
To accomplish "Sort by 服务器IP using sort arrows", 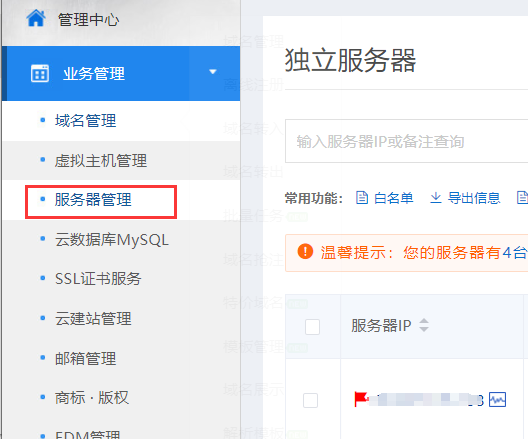I will [x=424, y=325].
